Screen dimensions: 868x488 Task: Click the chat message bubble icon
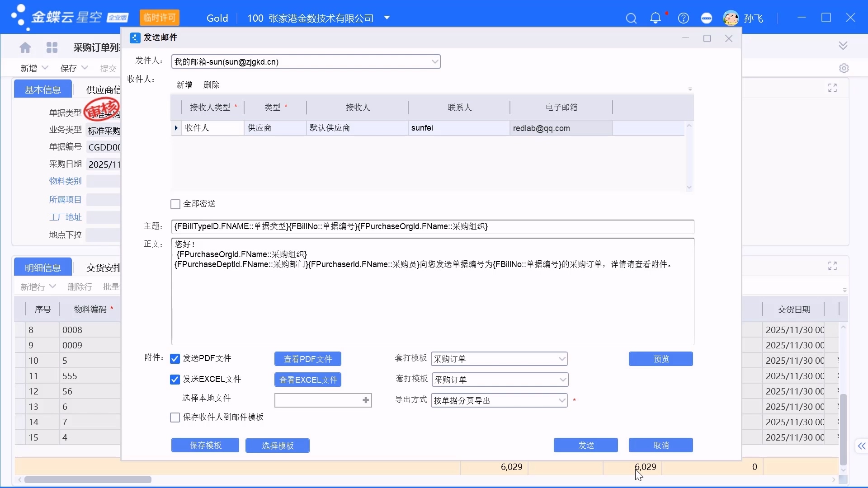coord(707,18)
